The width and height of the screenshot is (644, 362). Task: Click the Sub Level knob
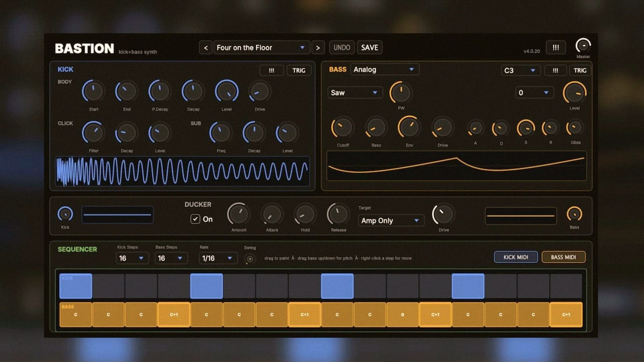(x=287, y=133)
